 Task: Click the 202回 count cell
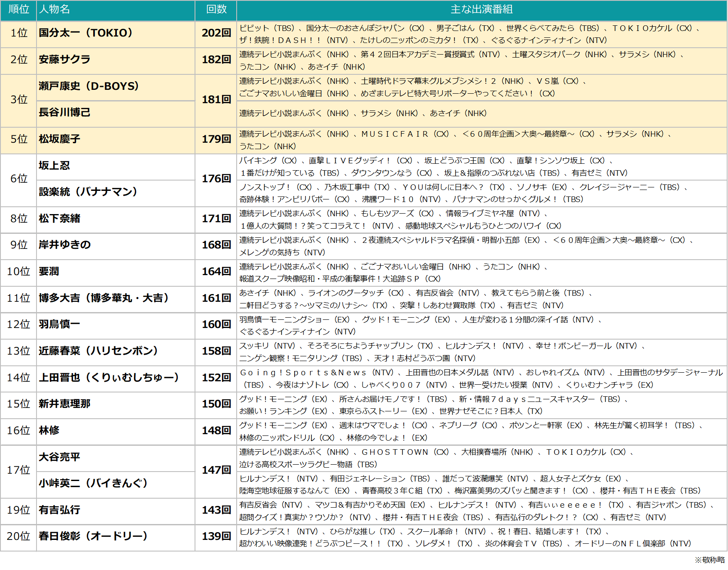pyautogui.click(x=216, y=33)
